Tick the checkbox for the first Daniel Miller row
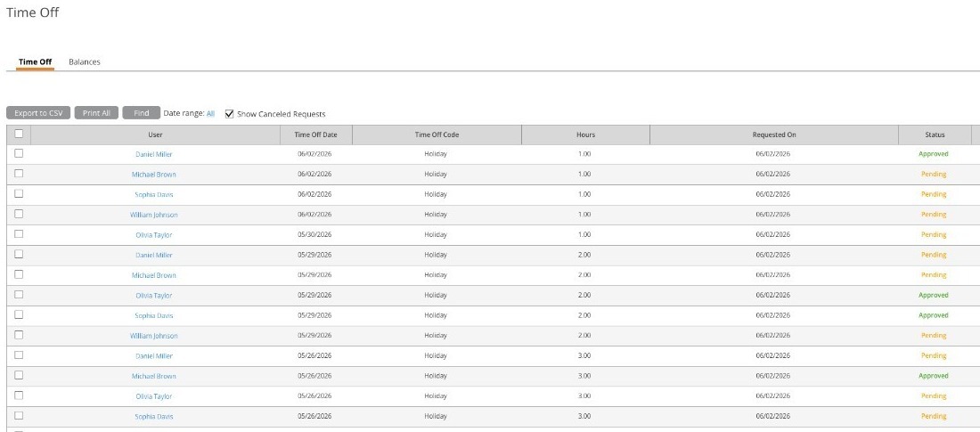Screen dimensions: 980x432 [x=19, y=153]
